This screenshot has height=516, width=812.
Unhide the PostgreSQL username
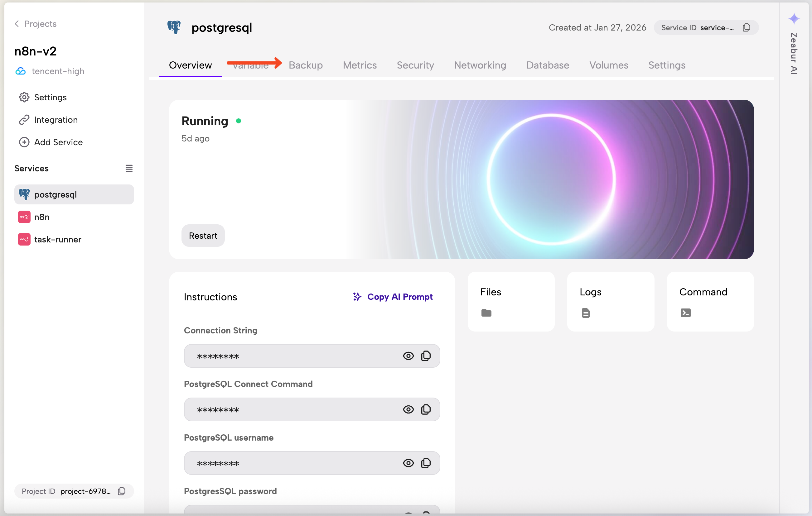(408, 463)
